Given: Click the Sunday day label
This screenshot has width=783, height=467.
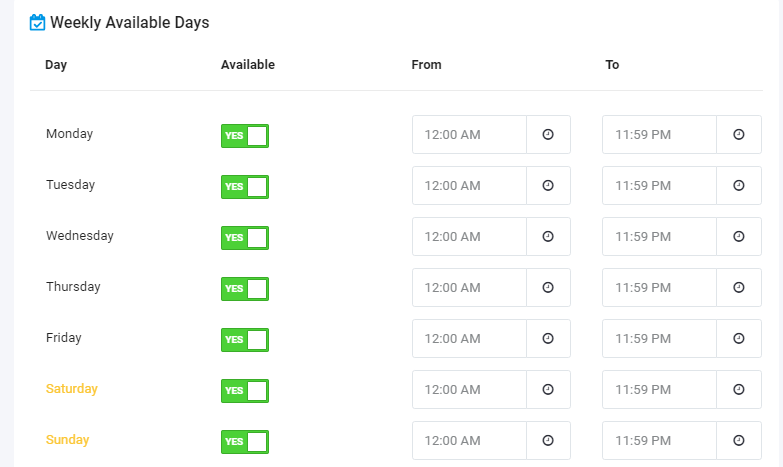Looking at the screenshot, I should point(67,440).
